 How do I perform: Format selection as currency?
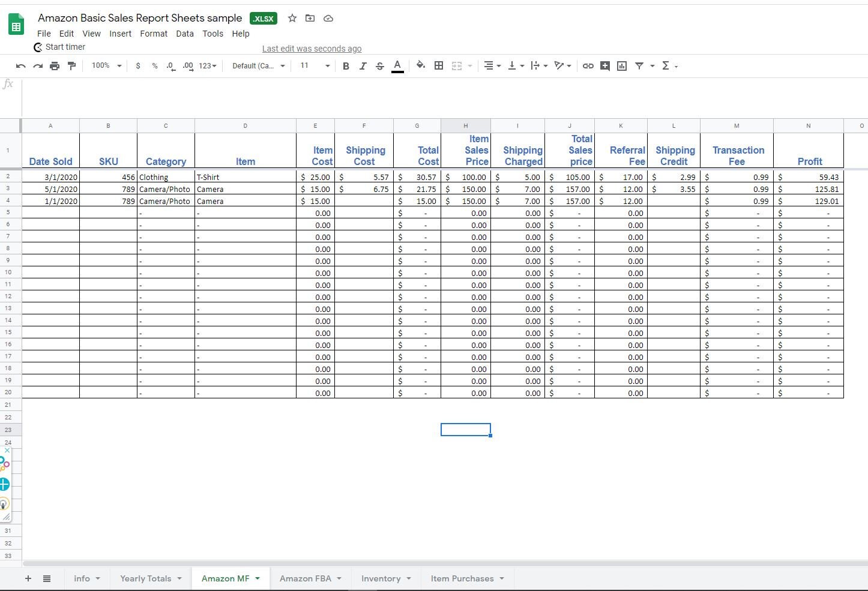click(138, 66)
